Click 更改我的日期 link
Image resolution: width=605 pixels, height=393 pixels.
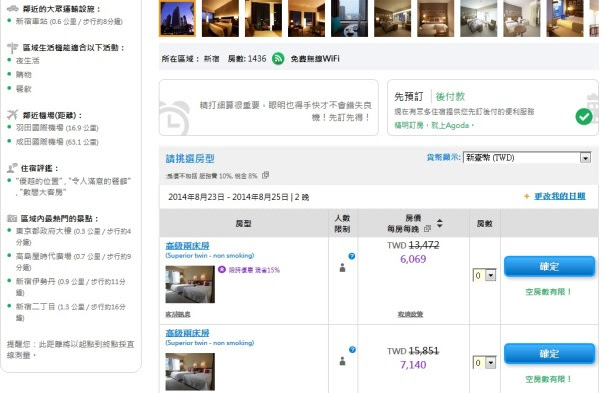[559, 196]
